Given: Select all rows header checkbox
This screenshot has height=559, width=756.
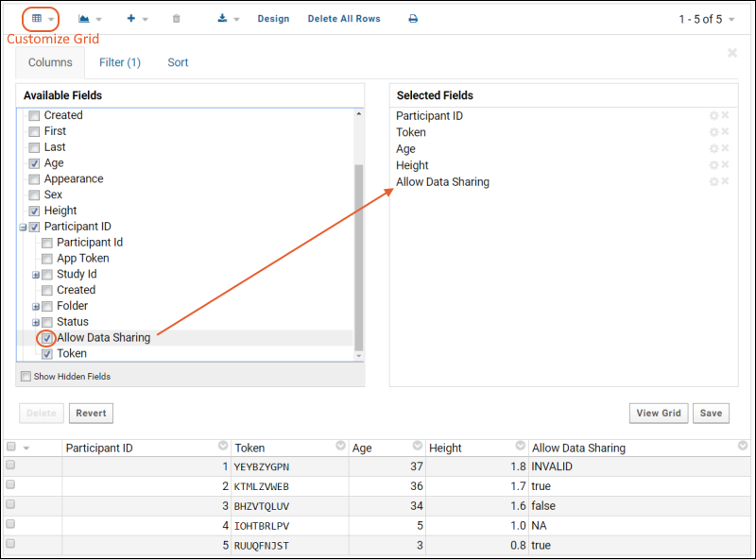Looking at the screenshot, I should pyautogui.click(x=11, y=447).
